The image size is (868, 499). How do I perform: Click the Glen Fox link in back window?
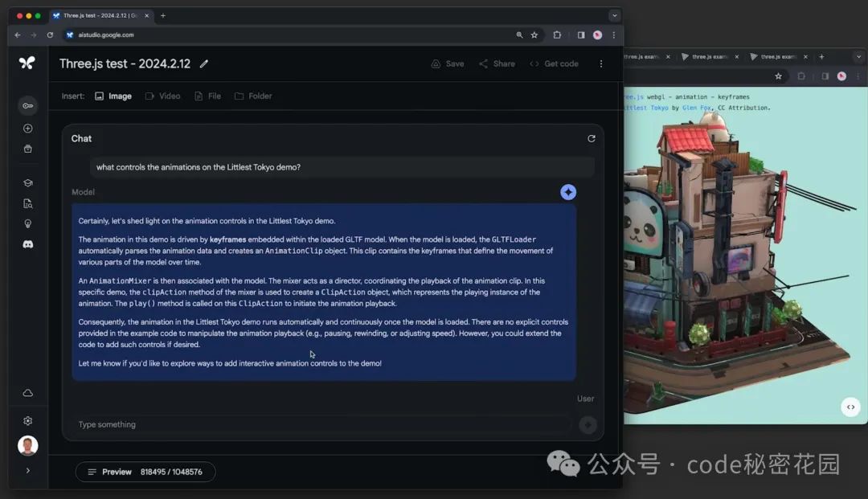696,108
